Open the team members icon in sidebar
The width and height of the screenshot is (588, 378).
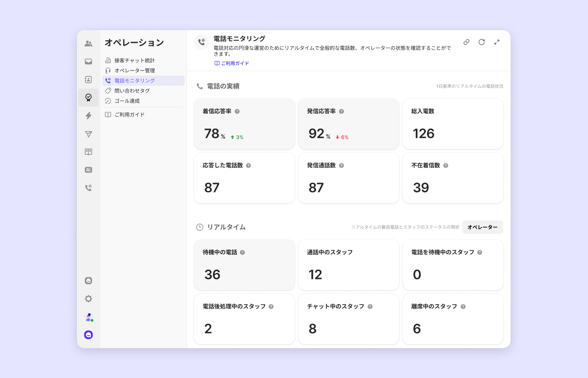point(88,43)
